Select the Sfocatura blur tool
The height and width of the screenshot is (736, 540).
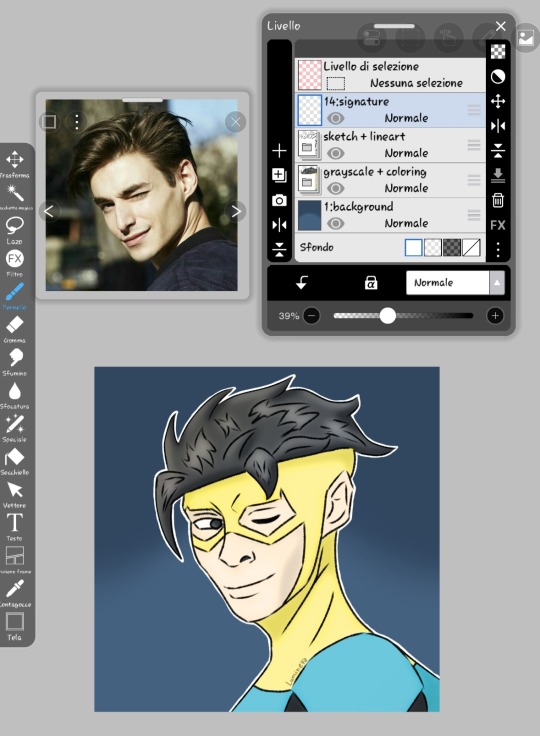pos(15,395)
